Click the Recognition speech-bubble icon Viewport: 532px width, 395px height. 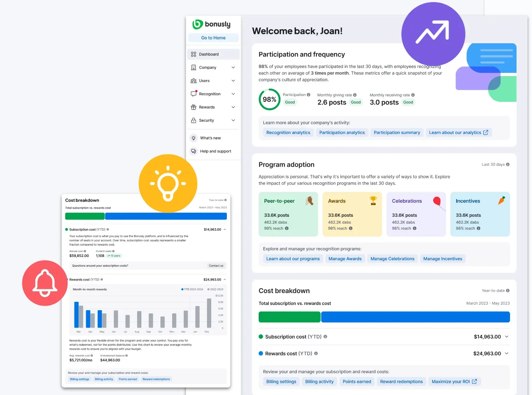pos(194,94)
